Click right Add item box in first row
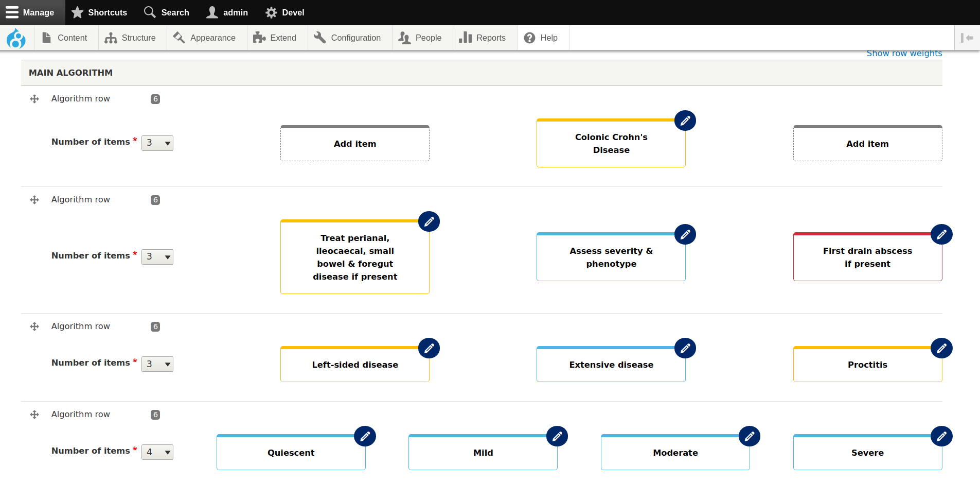This screenshot has height=482, width=980. point(867,144)
